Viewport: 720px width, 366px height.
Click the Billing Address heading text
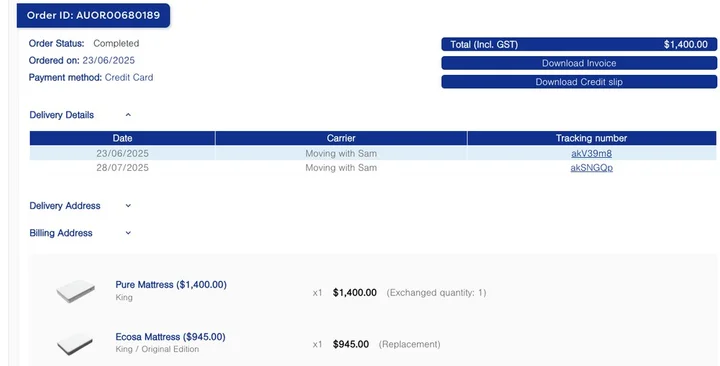(61, 233)
